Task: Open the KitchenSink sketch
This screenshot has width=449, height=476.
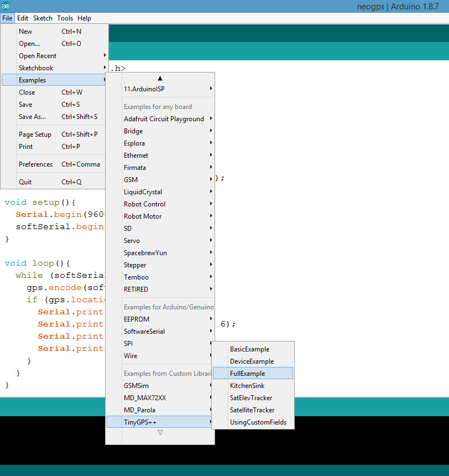Action: 253,386
